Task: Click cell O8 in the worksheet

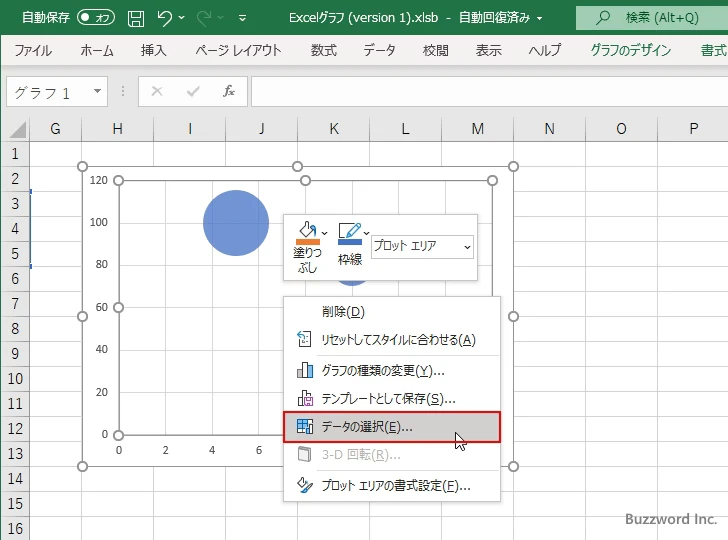Action: click(x=621, y=329)
